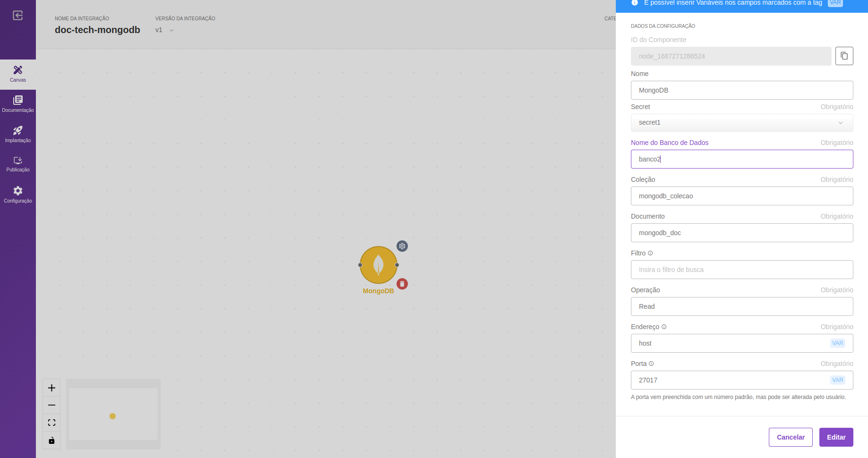Click the left connector dot of the MongoDB node
Viewport: 868px width, 458px height.
click(x=360, y=265)
